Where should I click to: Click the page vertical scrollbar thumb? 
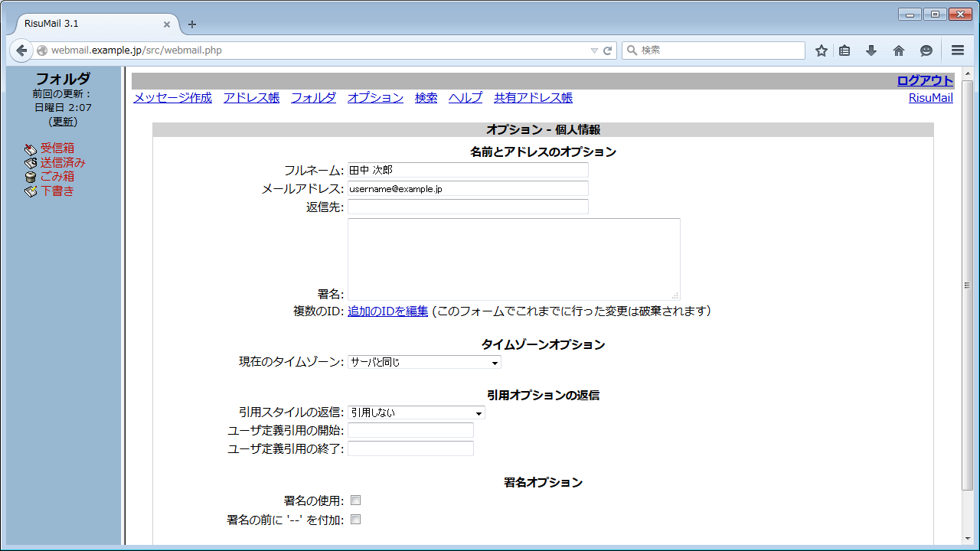(967, 285)
